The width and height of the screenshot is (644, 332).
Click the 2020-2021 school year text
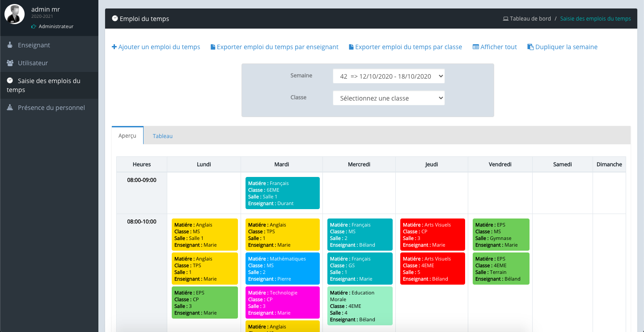pyautogui.click(x=42, y=17)
